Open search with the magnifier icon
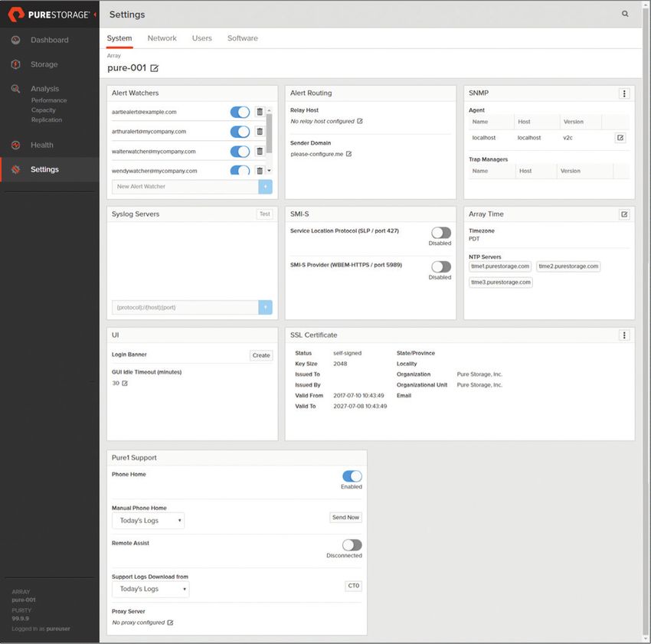Screen dimensions: 651x644 click(x=625, y=14)
